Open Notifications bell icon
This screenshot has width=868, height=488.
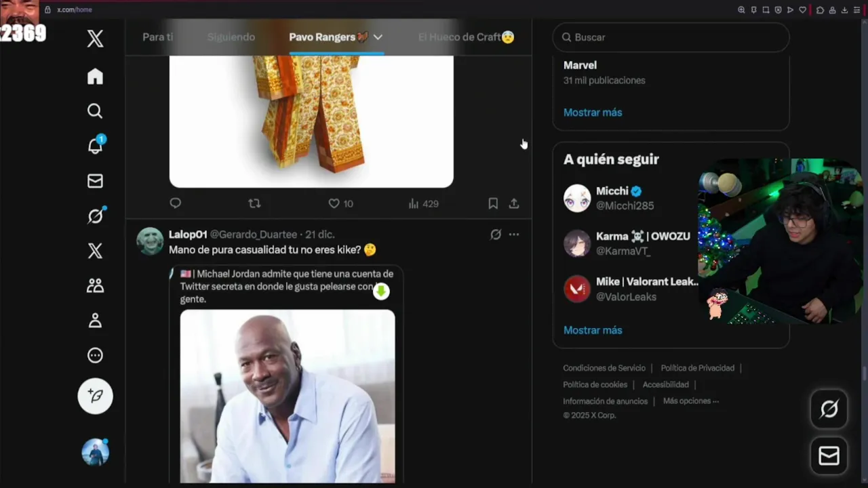(95, 145)
